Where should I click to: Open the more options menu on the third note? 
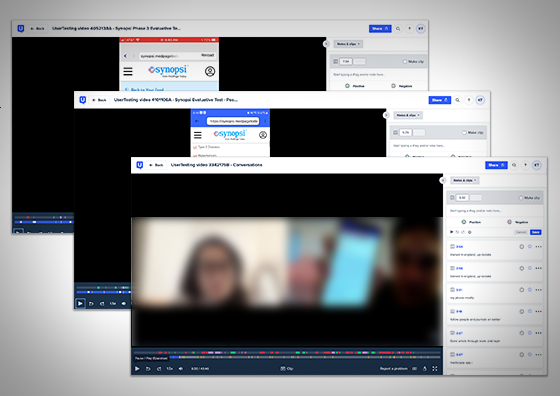(x=539, y=290)
